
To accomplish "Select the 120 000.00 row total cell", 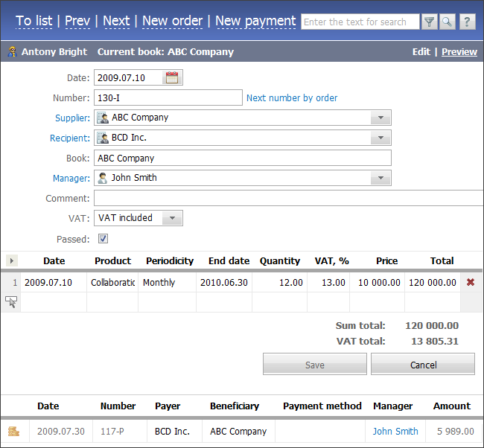I will (433, 282).
